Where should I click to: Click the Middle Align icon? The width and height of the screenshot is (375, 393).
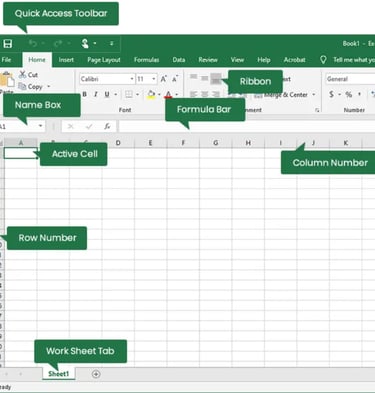(205, 78)
